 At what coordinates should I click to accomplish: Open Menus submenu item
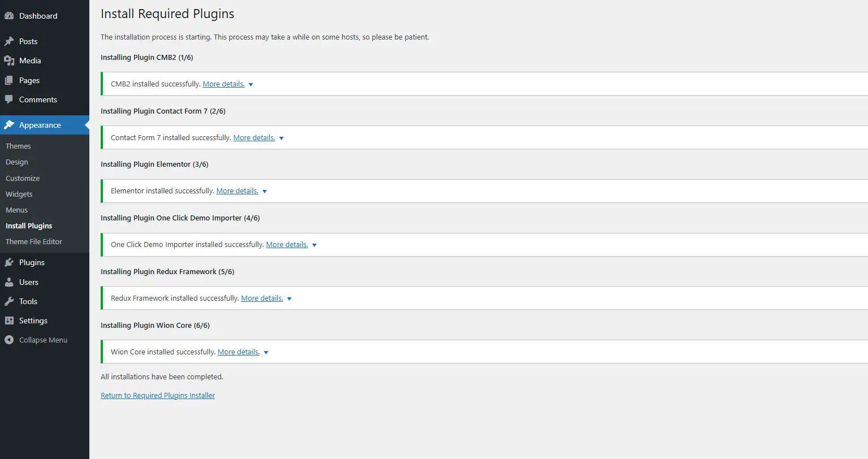pos(16,210)
